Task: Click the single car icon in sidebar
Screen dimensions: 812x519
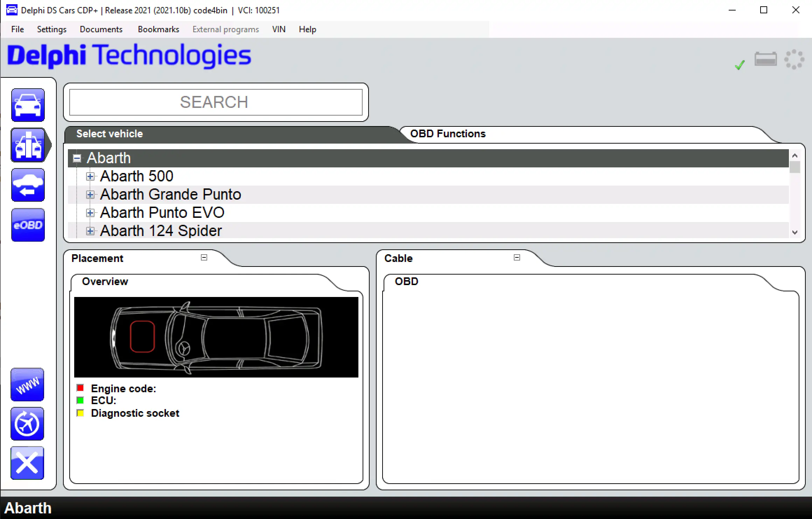Action: coord(28,105)
